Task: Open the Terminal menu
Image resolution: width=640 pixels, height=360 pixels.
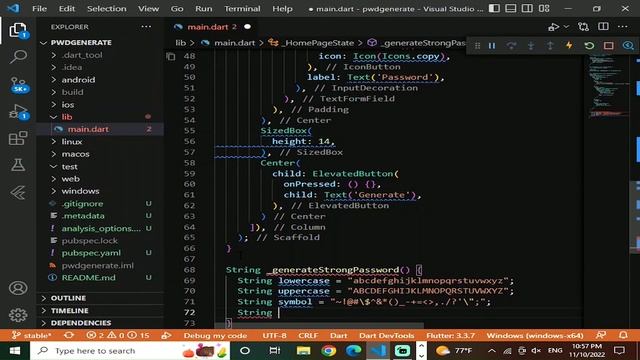Action: [x=242, y=9]
